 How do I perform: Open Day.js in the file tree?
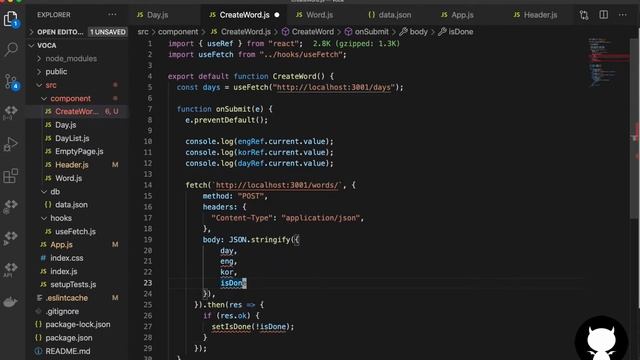tap(65, 125)
